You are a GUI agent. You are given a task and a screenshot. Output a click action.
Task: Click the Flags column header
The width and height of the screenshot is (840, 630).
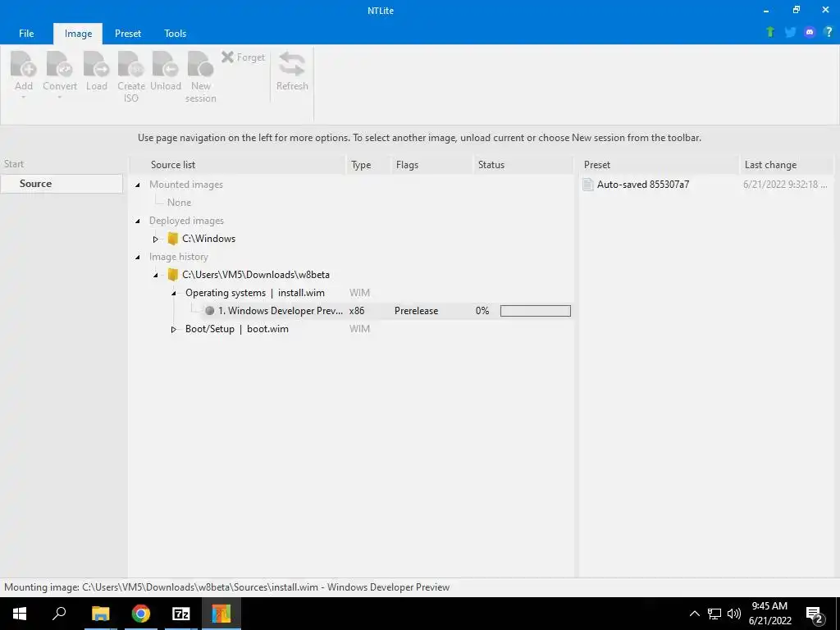[432, 164]
